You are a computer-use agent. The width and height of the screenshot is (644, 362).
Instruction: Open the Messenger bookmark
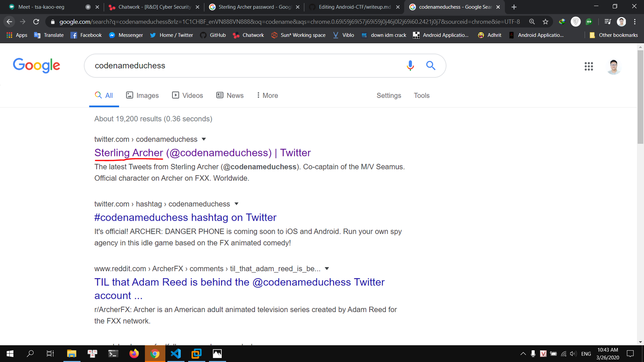(126, 35)
